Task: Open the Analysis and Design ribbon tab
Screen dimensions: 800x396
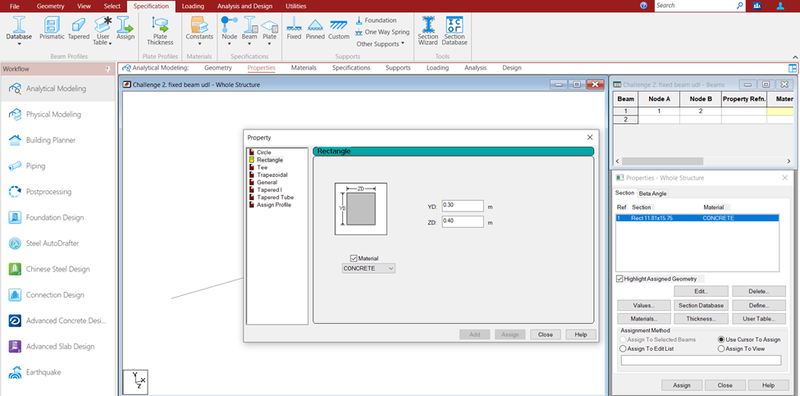Action: [x=244, y=6]
